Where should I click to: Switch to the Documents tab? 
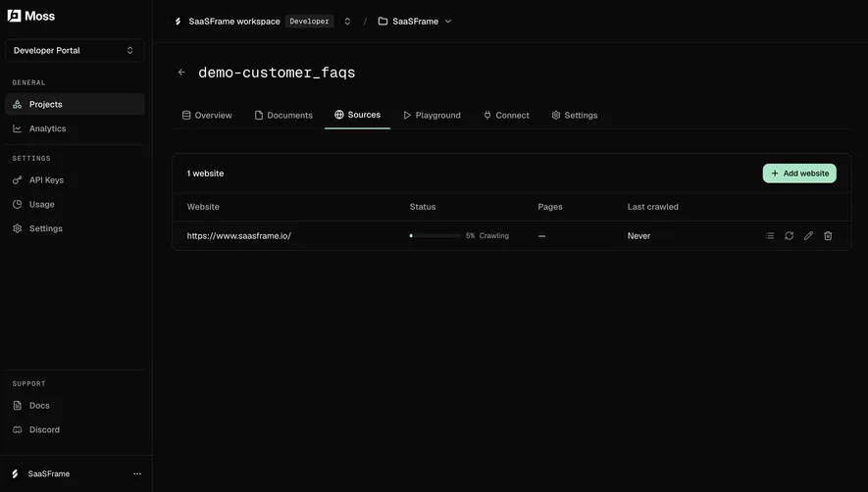tap(283, 115)
